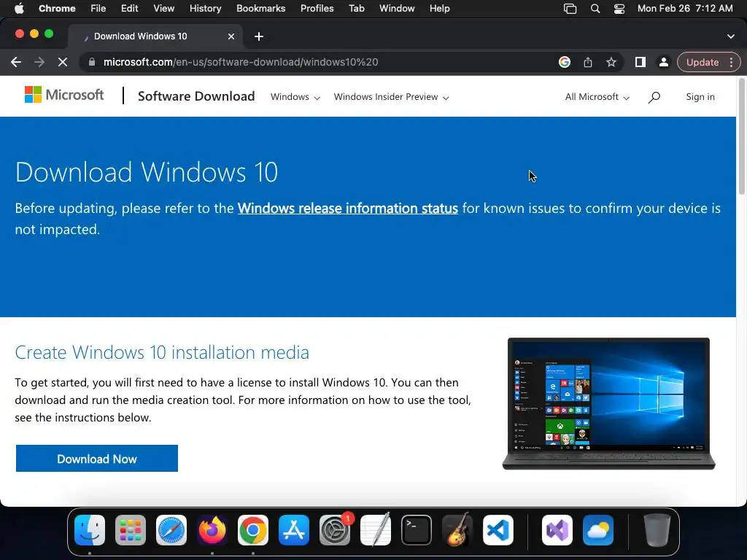747x560 pixels.
Task: Expand Windows Insider Preview dropdown
Action: (391, 97)
